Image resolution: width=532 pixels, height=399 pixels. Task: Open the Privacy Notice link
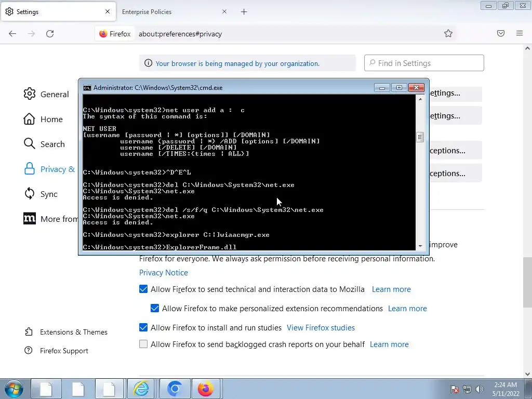[x=163, y=272]
